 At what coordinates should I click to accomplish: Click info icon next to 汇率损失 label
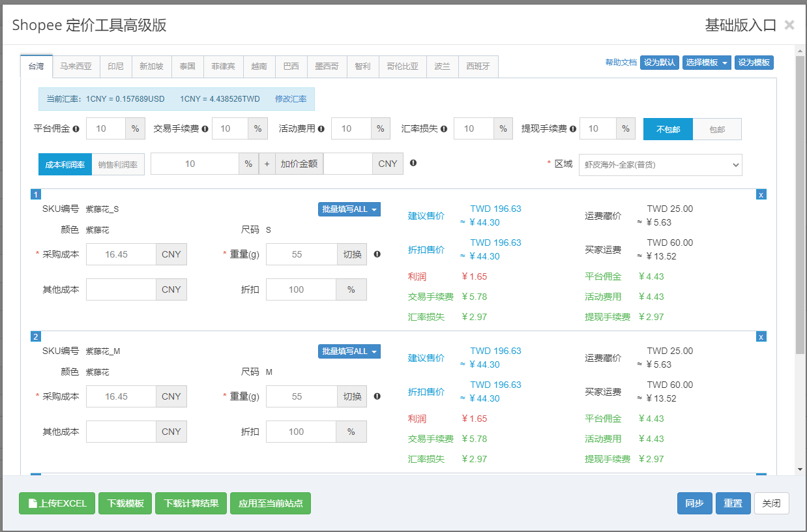(444, 129)
